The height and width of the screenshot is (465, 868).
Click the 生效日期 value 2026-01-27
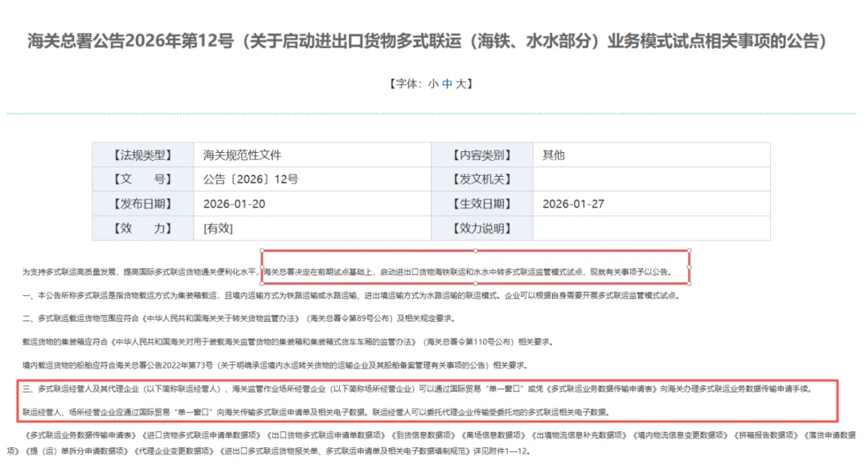[573, 204]
